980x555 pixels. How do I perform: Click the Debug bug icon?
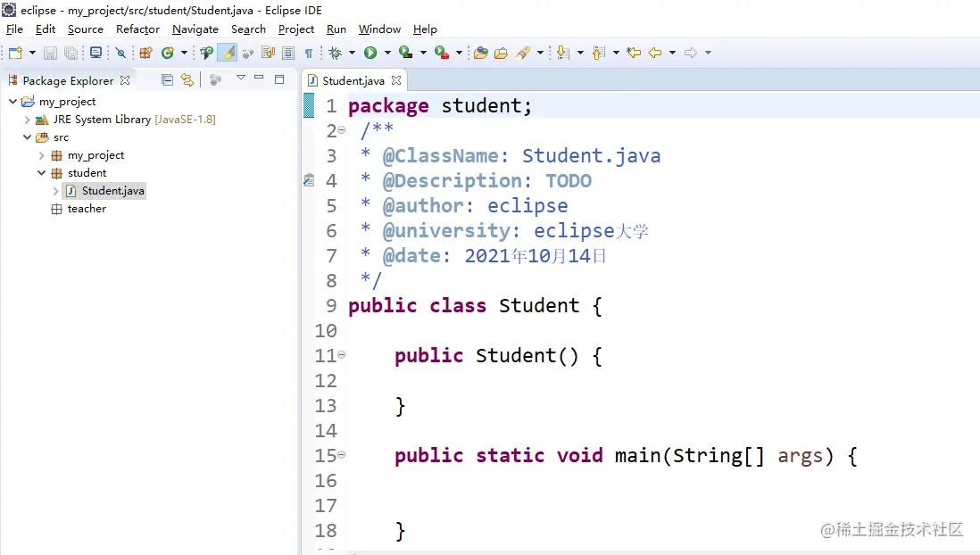pyautogui.click(x=336, y=54)
